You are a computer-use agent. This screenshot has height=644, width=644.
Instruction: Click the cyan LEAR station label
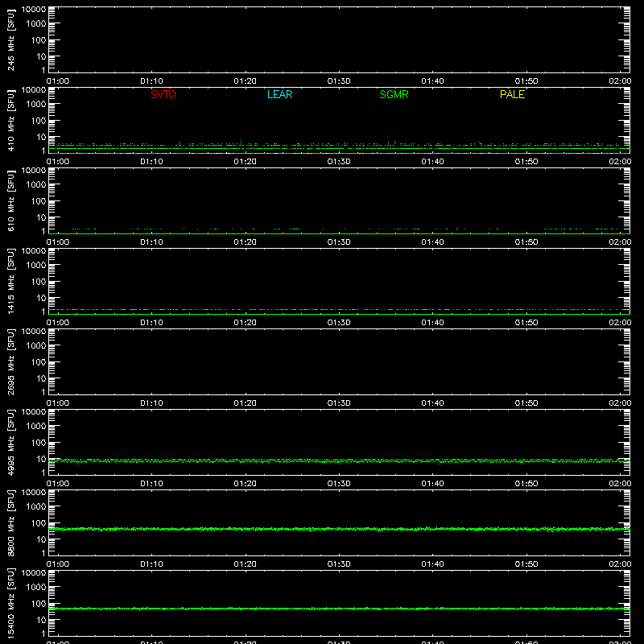click(x=279, y=94)
